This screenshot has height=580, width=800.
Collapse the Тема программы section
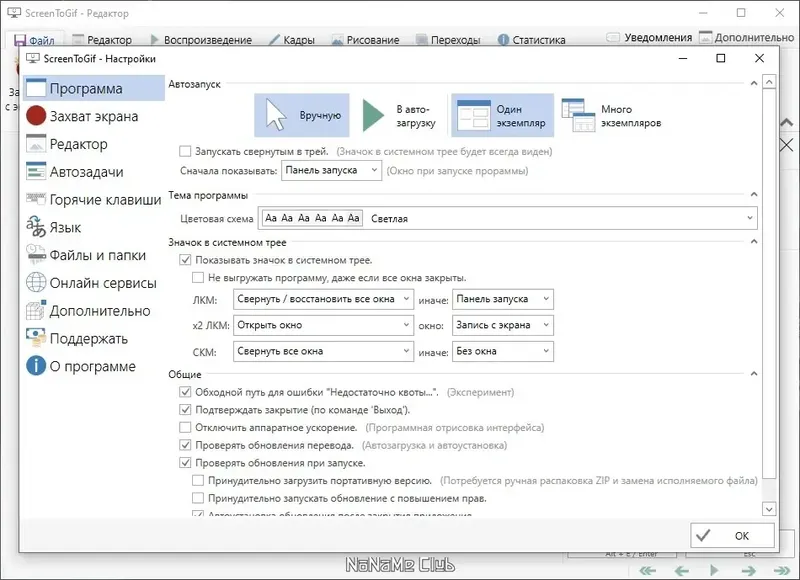(x=754, y=194)
